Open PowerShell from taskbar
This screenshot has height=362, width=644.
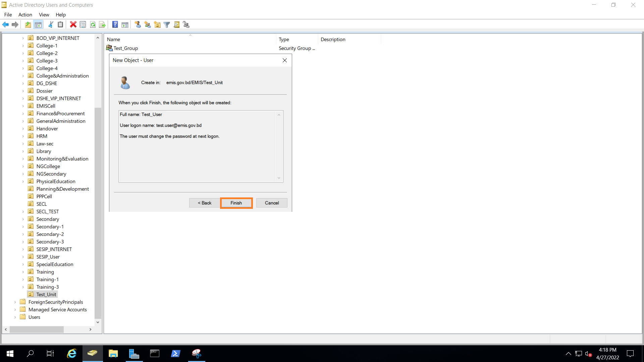click(x=176, y=354)
